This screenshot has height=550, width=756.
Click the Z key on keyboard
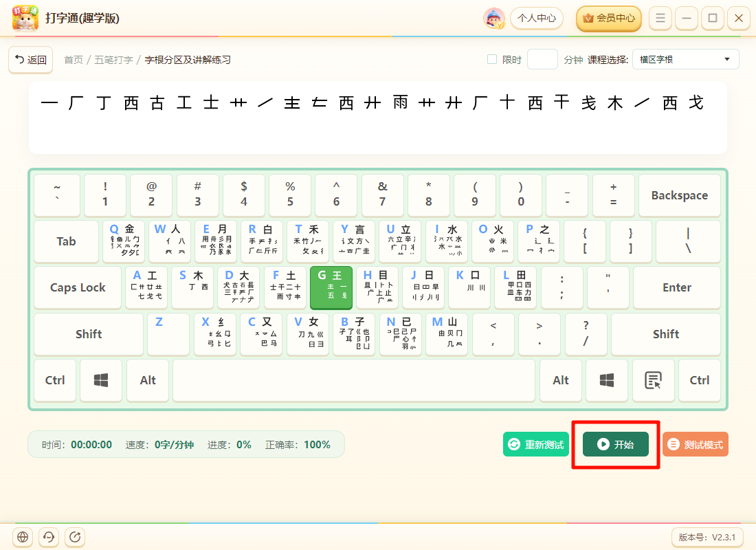[x=169, y=334]
